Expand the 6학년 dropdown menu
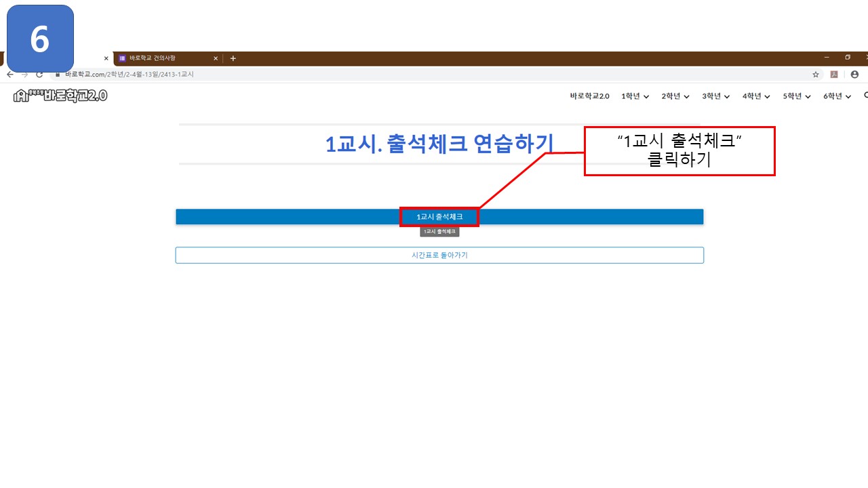Viewport: 868px width, 488px height. (837, 96)
